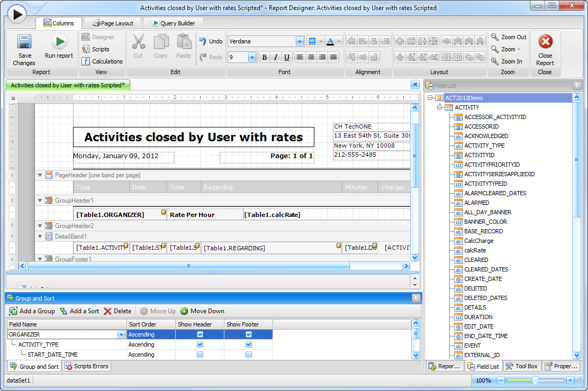The width and height of the screenshot is (588, 391).
Task: Switch to the Tool Box panel tab
Action: click(521, 366)
